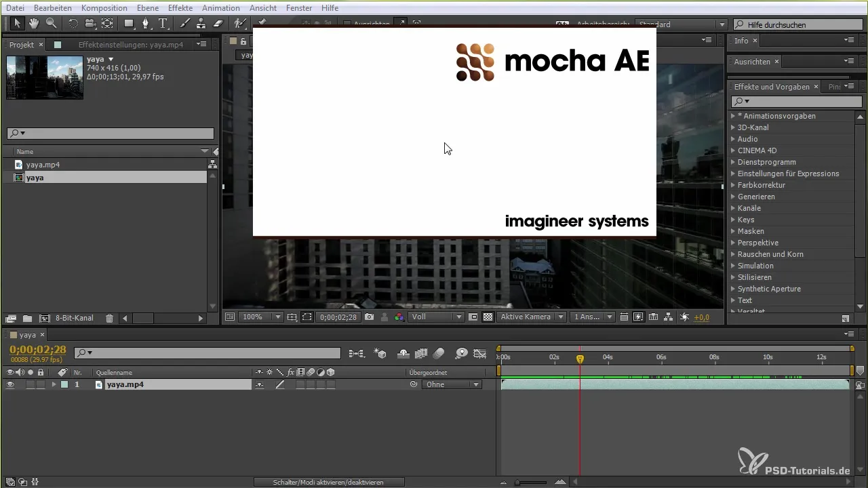868x488 pixels.
Task: Open the Animation menu
Action: (x=221, y=7)
